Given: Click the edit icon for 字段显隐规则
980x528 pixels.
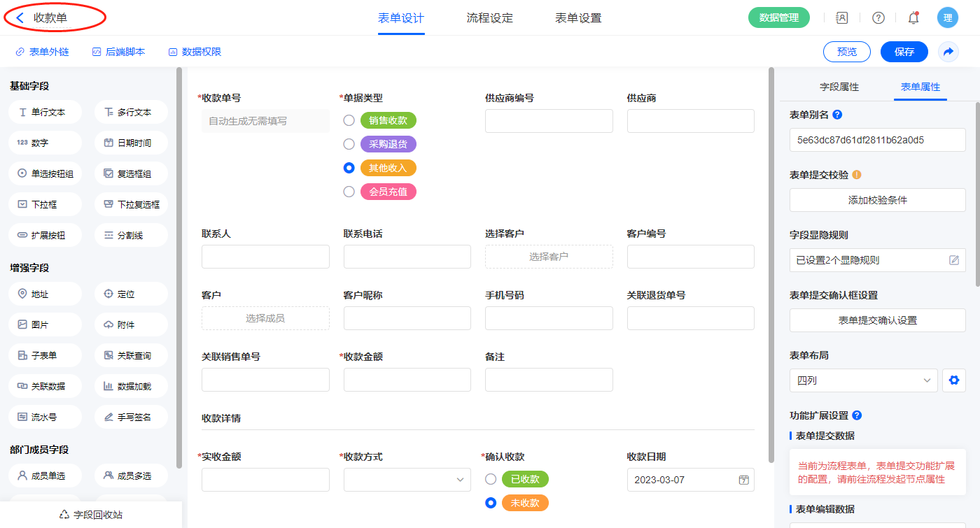Looking at the screenshot, I should pos(953,260).
